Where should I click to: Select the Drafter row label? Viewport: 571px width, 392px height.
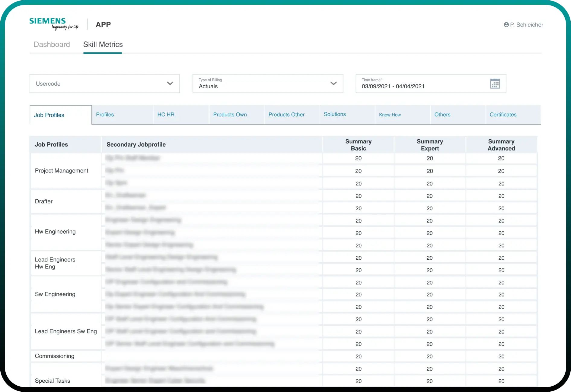tap(44, 201)
